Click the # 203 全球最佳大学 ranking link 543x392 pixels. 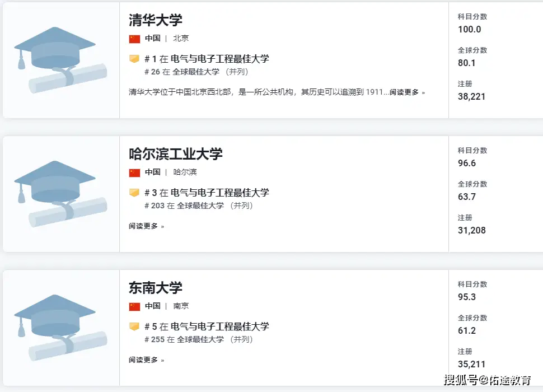tap(200, 206)
